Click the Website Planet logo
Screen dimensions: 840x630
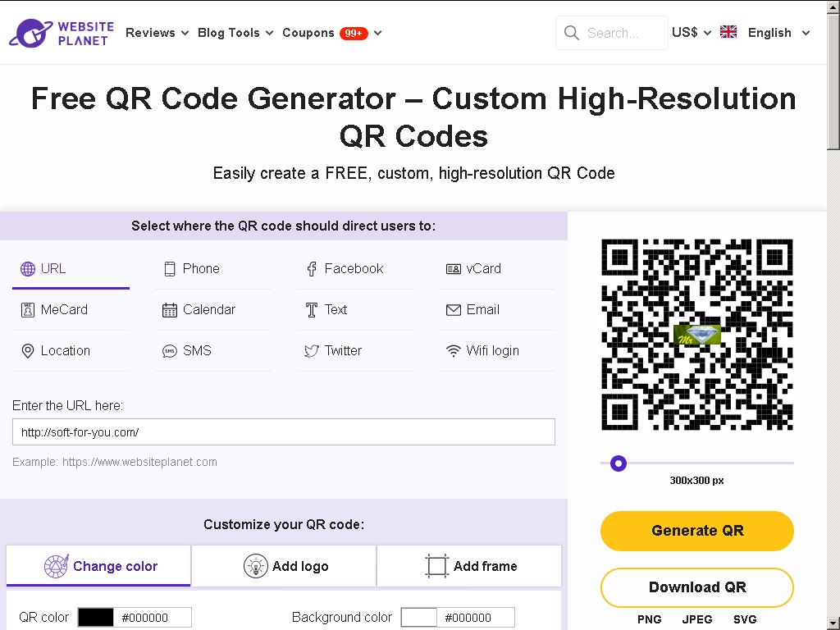(x=62, y=33)
